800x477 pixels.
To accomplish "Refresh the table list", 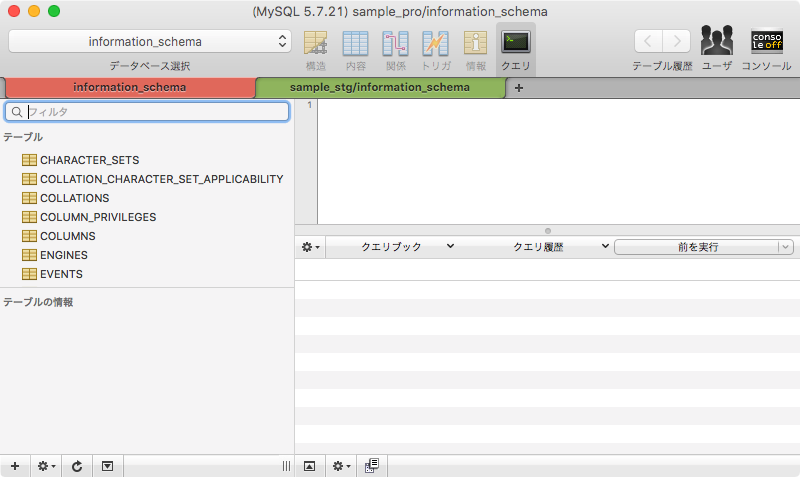I will (x=77, y=466).
